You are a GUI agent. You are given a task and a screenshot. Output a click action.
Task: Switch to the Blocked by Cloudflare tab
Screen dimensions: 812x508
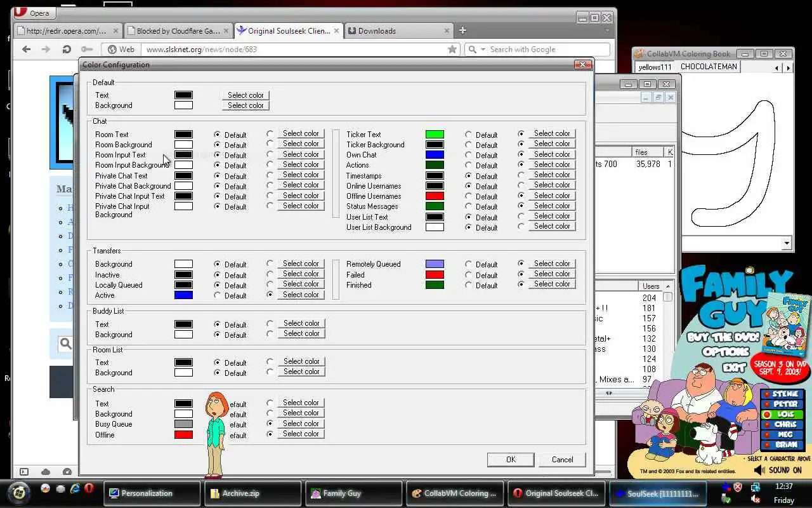coord(178,30)
